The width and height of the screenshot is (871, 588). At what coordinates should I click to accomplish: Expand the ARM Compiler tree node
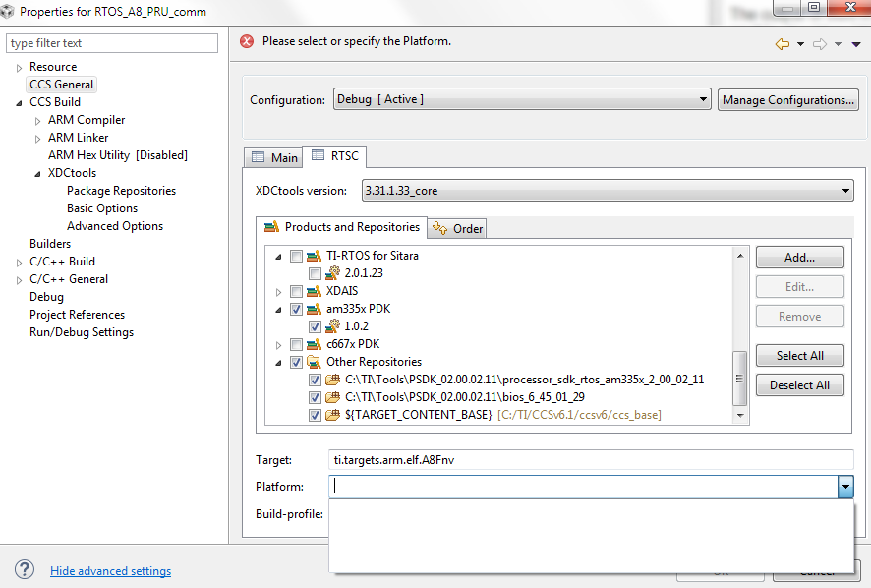click(x=38, y=120)
